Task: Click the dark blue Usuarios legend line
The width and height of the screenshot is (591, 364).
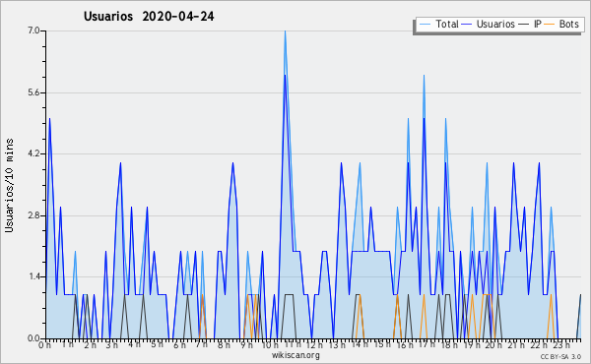Action: [x=467, y=25]
